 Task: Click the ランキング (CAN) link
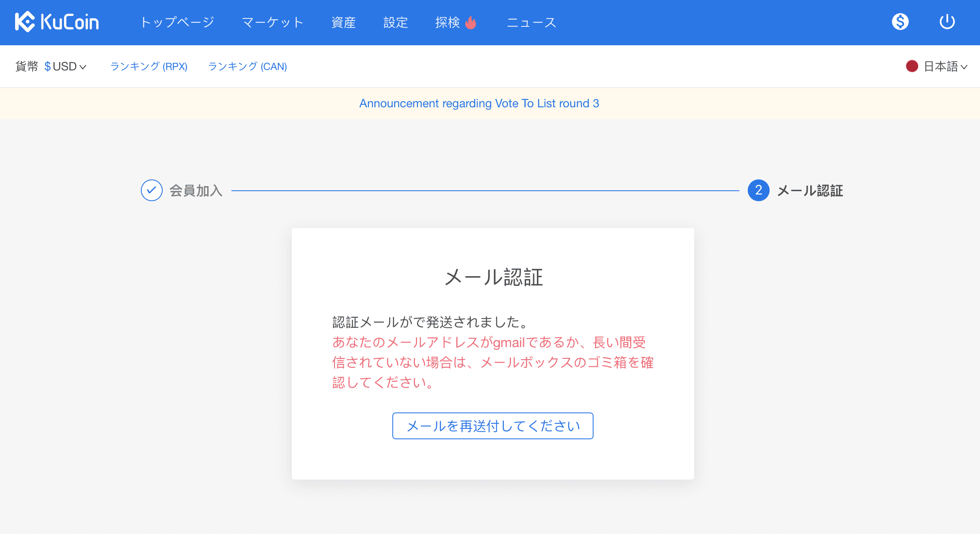(247, 66)
